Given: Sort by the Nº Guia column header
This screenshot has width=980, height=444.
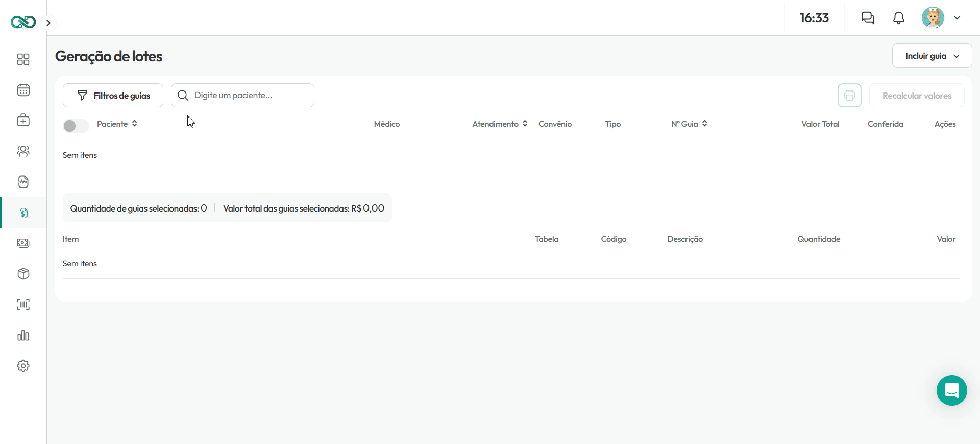Looking at the screenshot, I should (689, 124).
